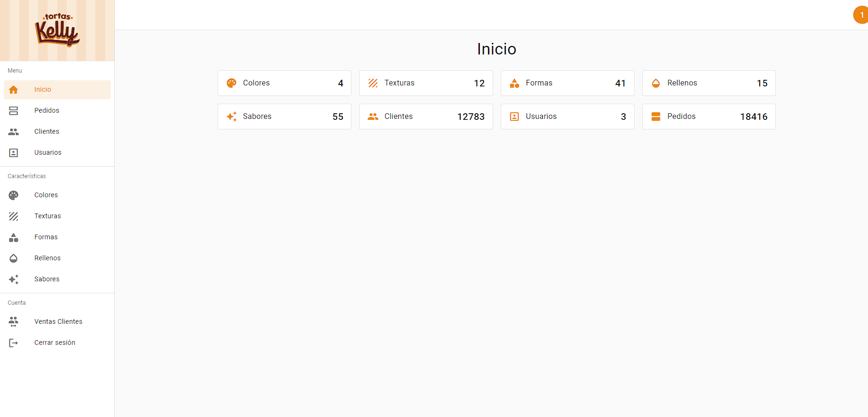The height and width of the screenshot is (417, 868).
Task: Click the Rellenos droplet icon in sidebar
Action: coord(13,258)
